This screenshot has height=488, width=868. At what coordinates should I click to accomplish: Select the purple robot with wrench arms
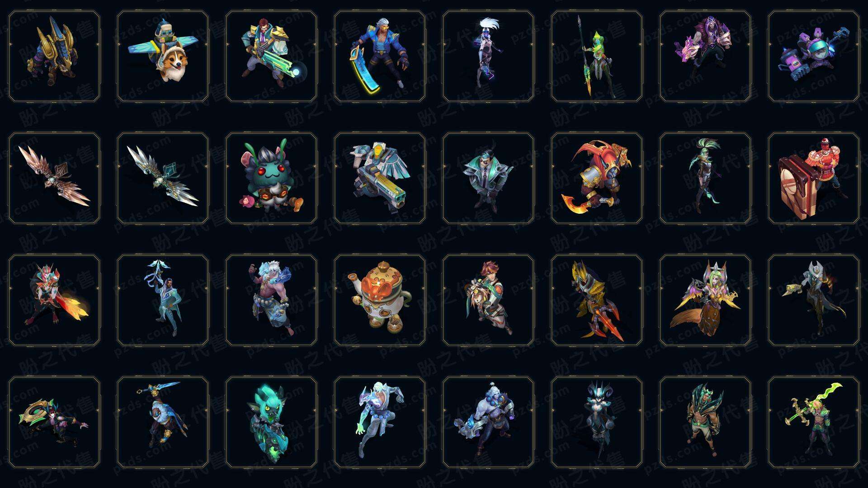tap(814, 56)
